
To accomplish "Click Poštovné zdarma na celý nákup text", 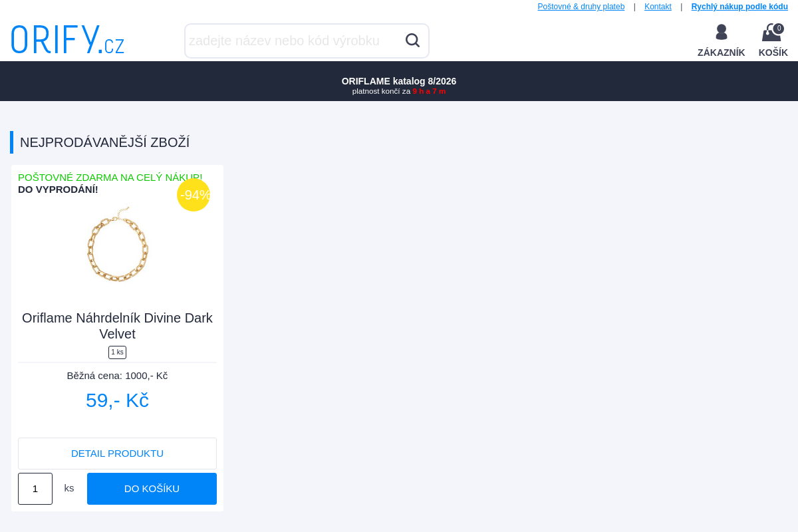I will (110, 178).
